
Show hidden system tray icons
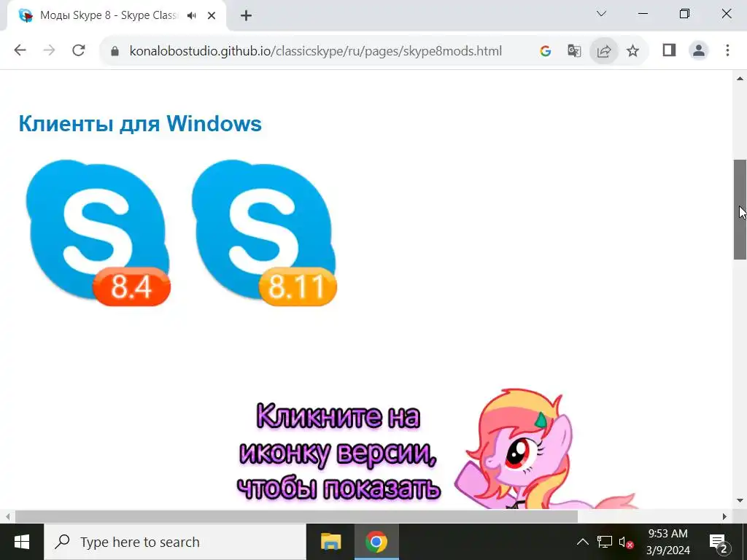pos(583,542)
